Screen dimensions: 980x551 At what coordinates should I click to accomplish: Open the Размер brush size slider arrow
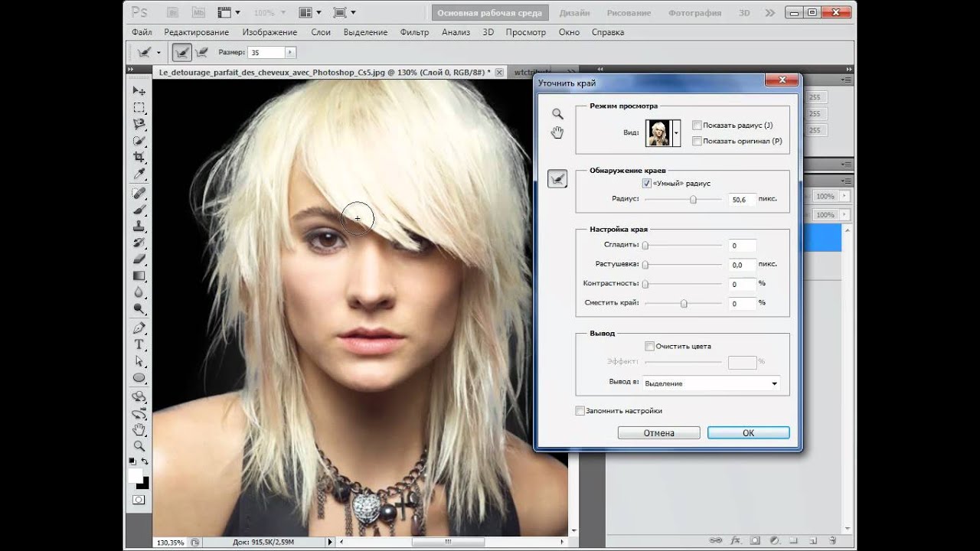[x=289, y=52]
